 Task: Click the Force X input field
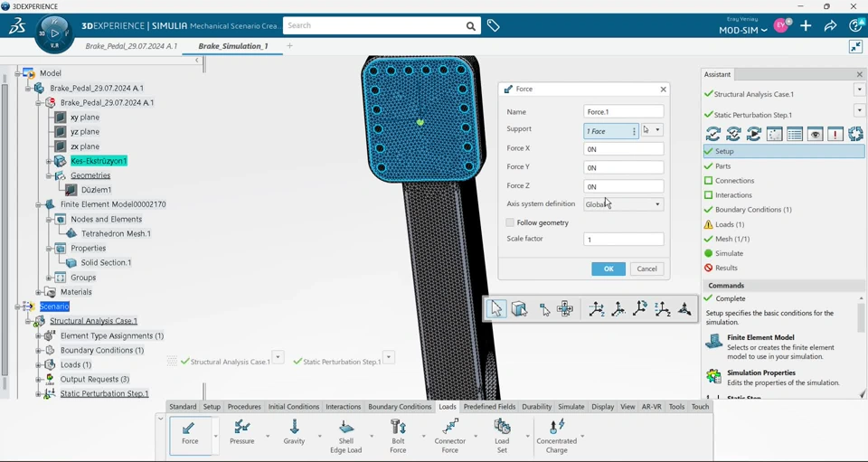pyautogui.click(x=623, y=149)
